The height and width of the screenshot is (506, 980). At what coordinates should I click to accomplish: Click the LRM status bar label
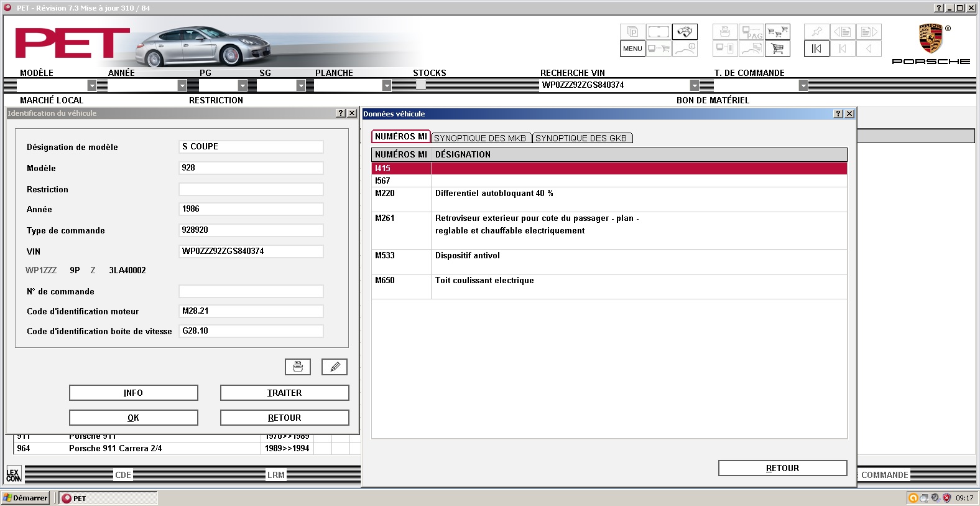tap(276, 475)
